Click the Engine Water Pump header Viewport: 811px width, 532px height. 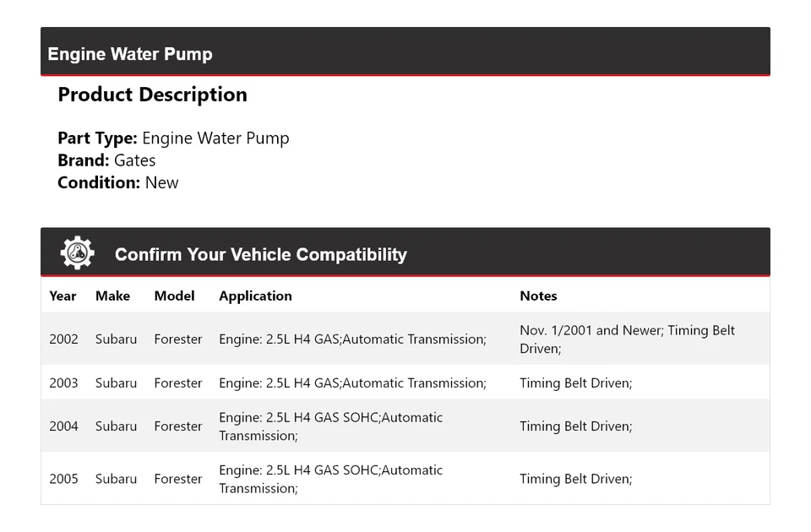point(130,54)
